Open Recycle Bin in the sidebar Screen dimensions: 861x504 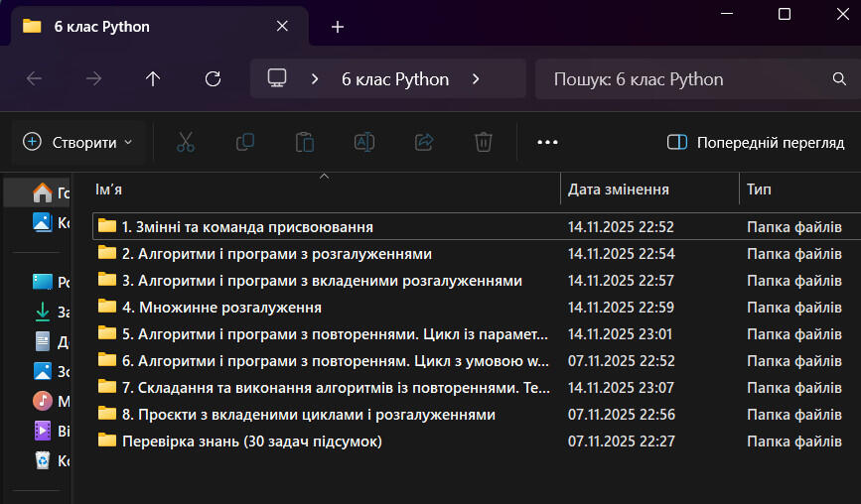coord(51,460)
